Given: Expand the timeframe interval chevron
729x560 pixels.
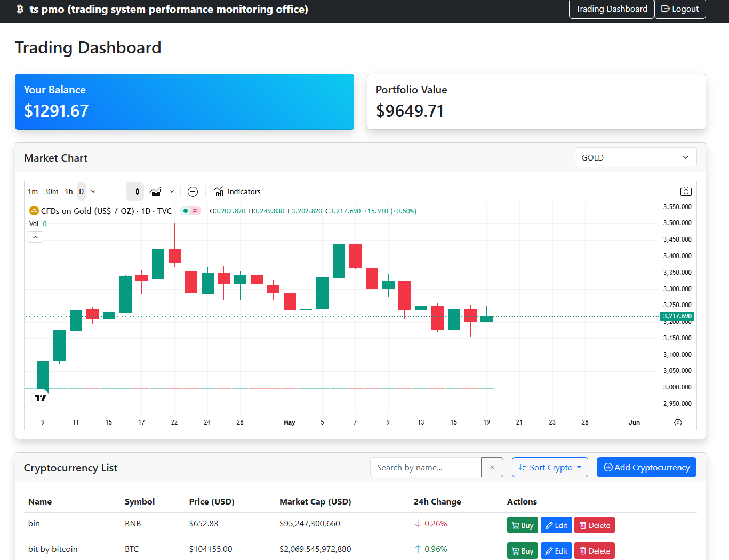Looking at the screenshot, I should click(94, 191).
